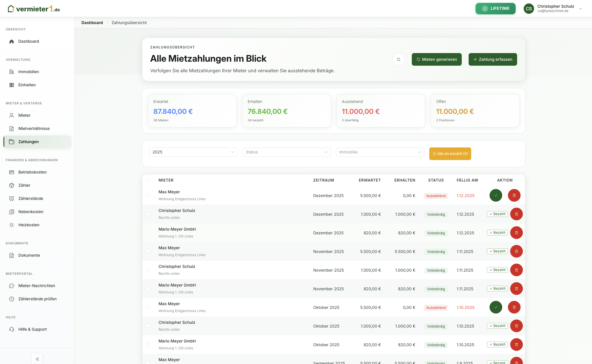The height and width of the screenshot is (364, 592).
Task: Collapse the sidebar with the double-chevron icon
Action: [x=37, y=359]
